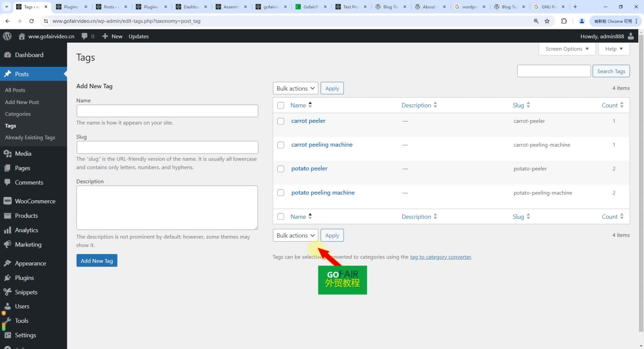Image resolution: width=644 pixels, height=349 pixels.
Task: Expand the Screen Options panel
Action: coord(567,49)
